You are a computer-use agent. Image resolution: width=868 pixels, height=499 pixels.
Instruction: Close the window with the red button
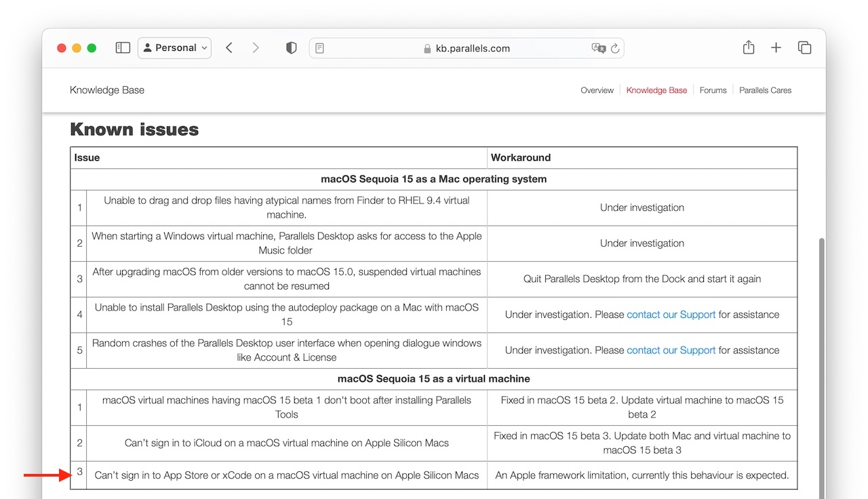62,48
